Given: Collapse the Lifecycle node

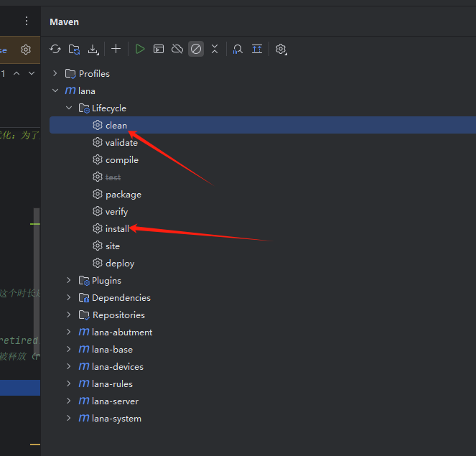Looking at the screenshot, I should [x=69, y=108].
